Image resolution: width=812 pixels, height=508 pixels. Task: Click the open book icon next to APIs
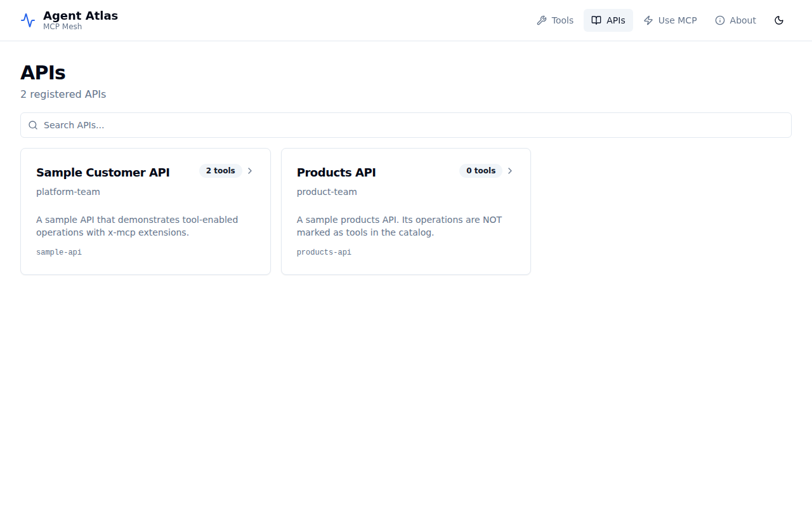(x=596, y=20)
